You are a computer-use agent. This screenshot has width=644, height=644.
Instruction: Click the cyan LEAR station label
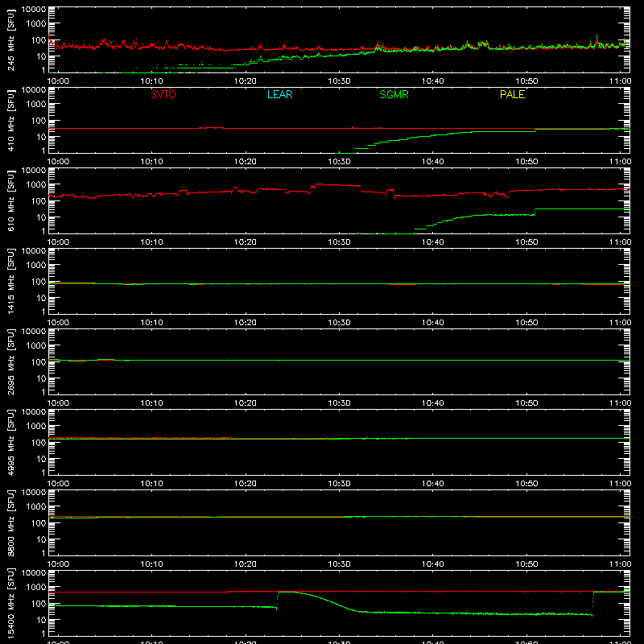(x=279, y=94)
